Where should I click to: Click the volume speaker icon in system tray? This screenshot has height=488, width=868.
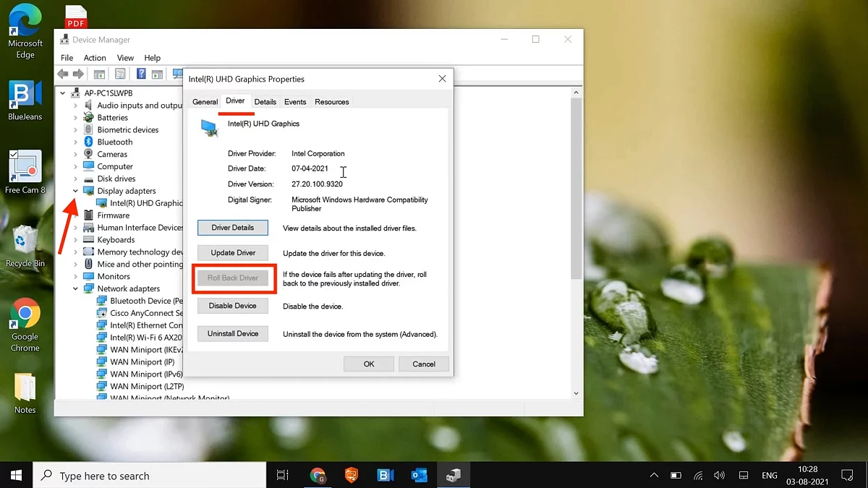(x=719, y=476)
